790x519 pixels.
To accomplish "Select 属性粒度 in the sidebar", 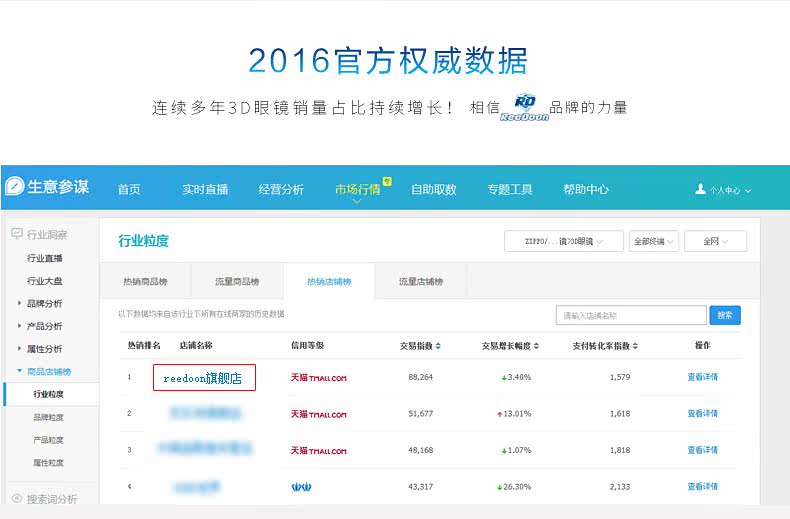I will pos(48,463).
